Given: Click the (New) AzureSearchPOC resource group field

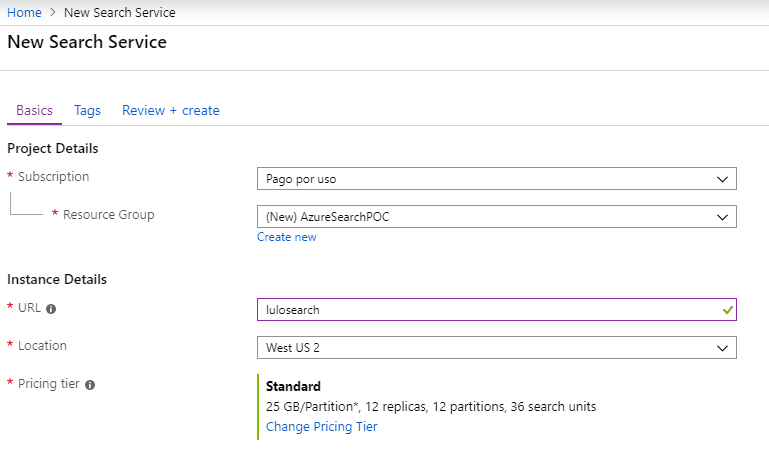Looking at the screenshot, I should coord(497,217).
